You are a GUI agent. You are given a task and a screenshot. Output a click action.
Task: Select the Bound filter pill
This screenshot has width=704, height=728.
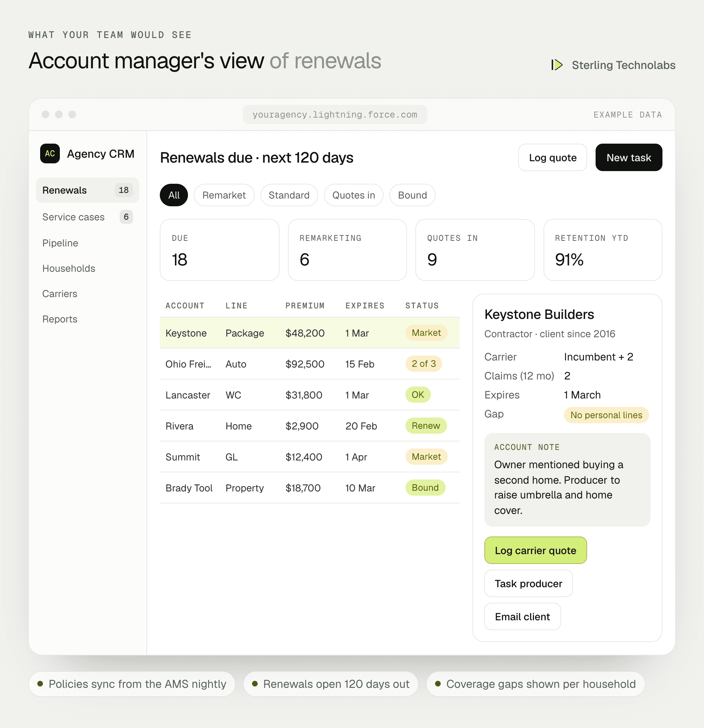pyautogui.click(x=412, y=195)
